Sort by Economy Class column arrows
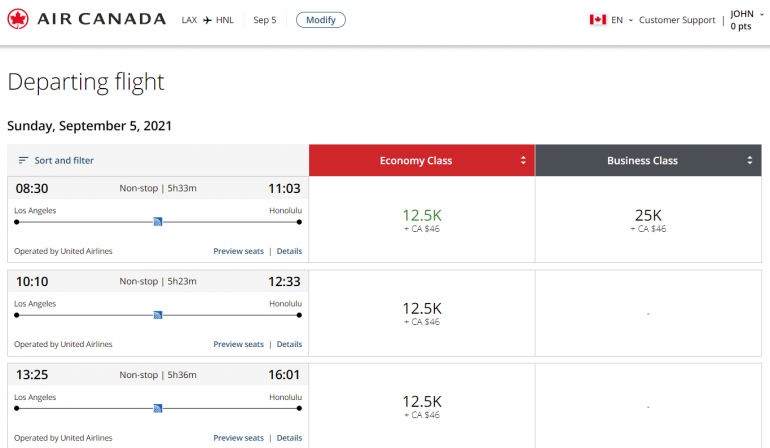The image size is (770, 448). (x=523, y=161)
